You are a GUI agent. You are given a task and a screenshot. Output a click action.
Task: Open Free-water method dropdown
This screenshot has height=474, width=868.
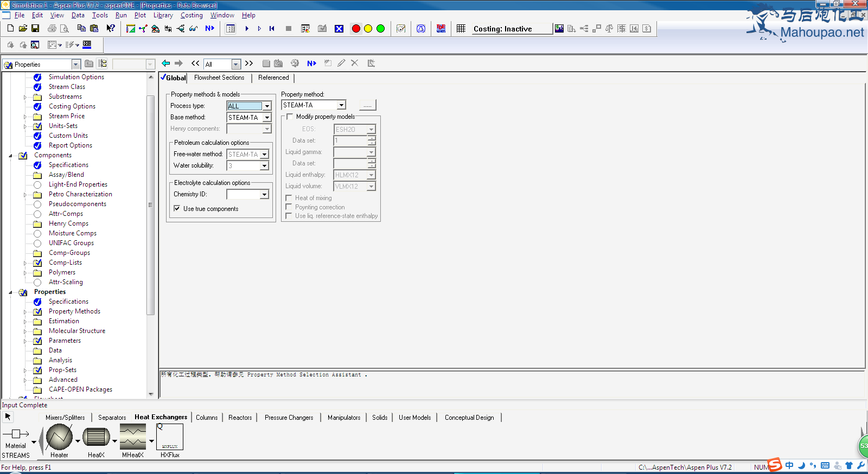click(x=264, y=155)
